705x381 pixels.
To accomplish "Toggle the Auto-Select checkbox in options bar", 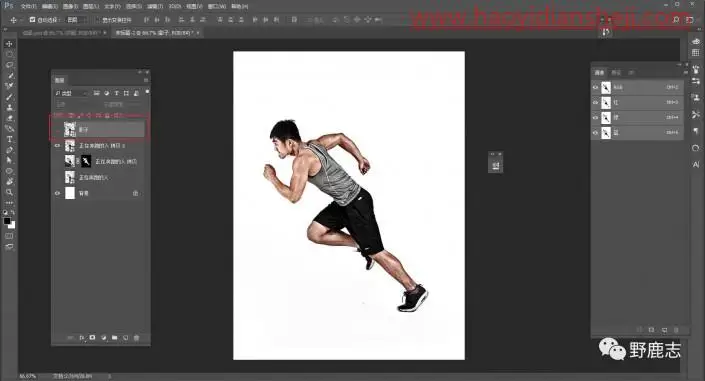I will (x=32, y=20).
